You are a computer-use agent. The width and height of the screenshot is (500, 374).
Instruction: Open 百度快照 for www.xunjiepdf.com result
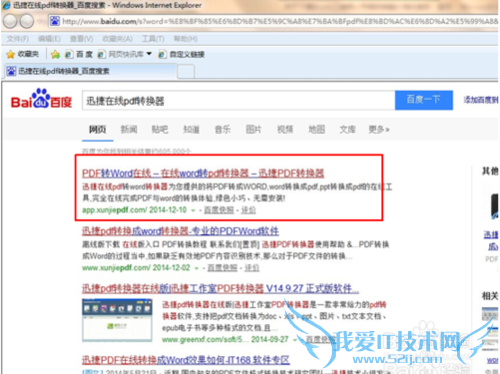tap(222, 268)
